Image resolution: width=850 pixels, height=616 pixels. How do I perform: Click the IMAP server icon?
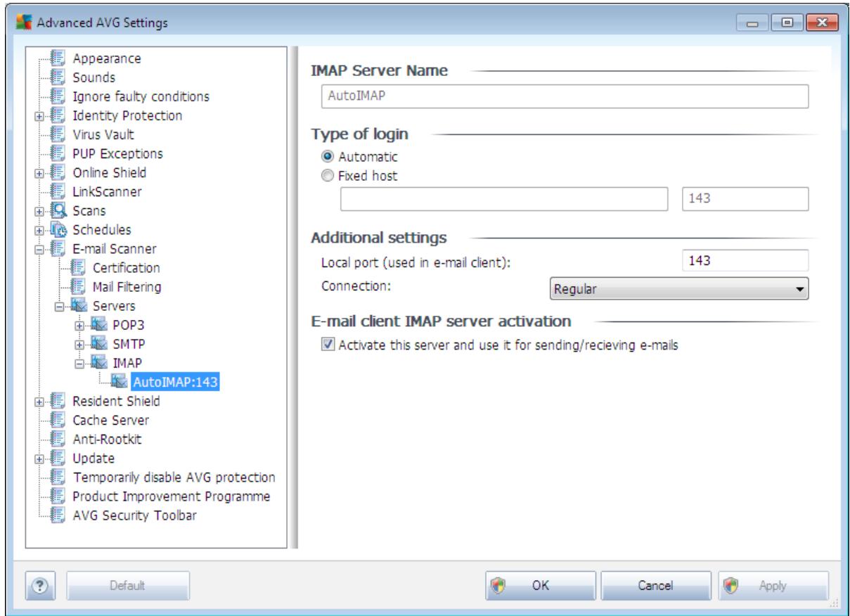point(99,363)
